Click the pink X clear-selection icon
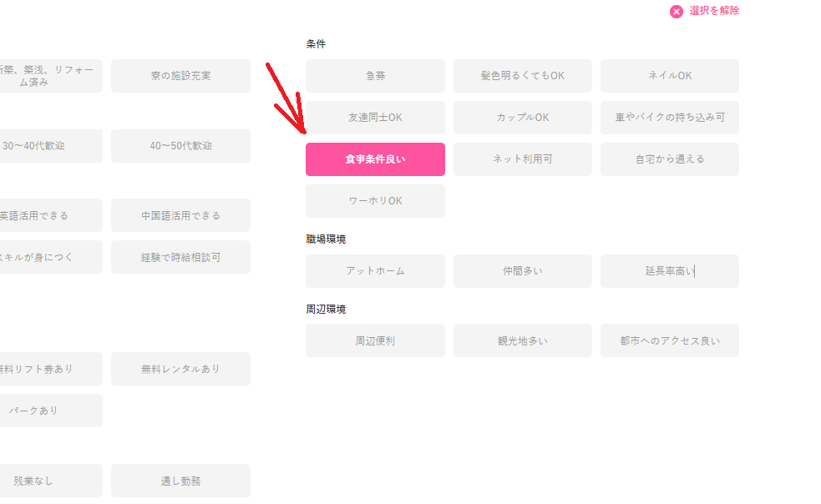The width and height of the screenshot is (821, 504). pyautogui.click(x=676, y=12)
